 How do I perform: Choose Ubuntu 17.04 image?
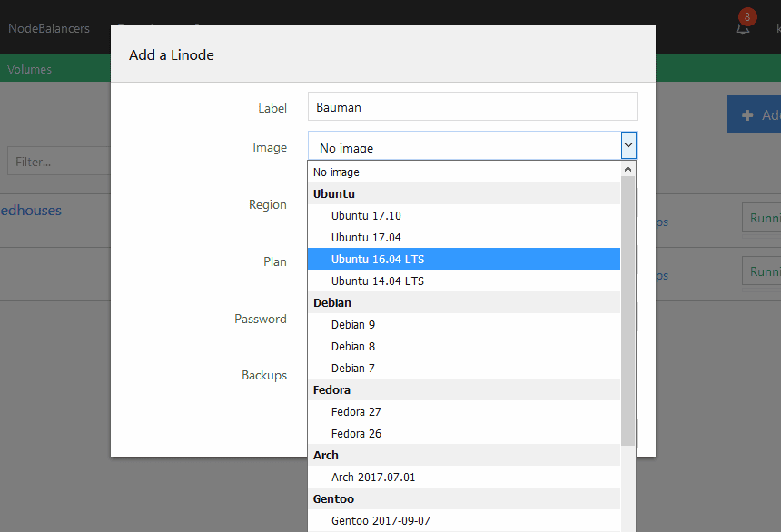click(464, 238)
